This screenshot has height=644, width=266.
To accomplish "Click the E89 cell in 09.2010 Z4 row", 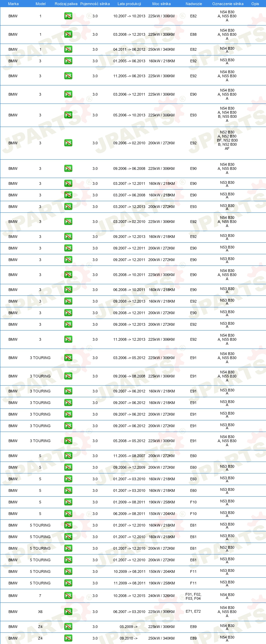I will click(193, 638).
